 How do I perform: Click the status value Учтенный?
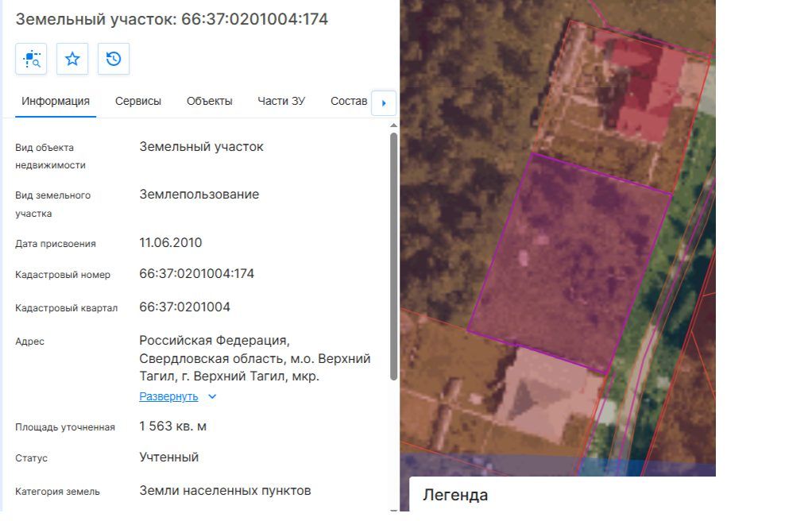pos(168,457)
